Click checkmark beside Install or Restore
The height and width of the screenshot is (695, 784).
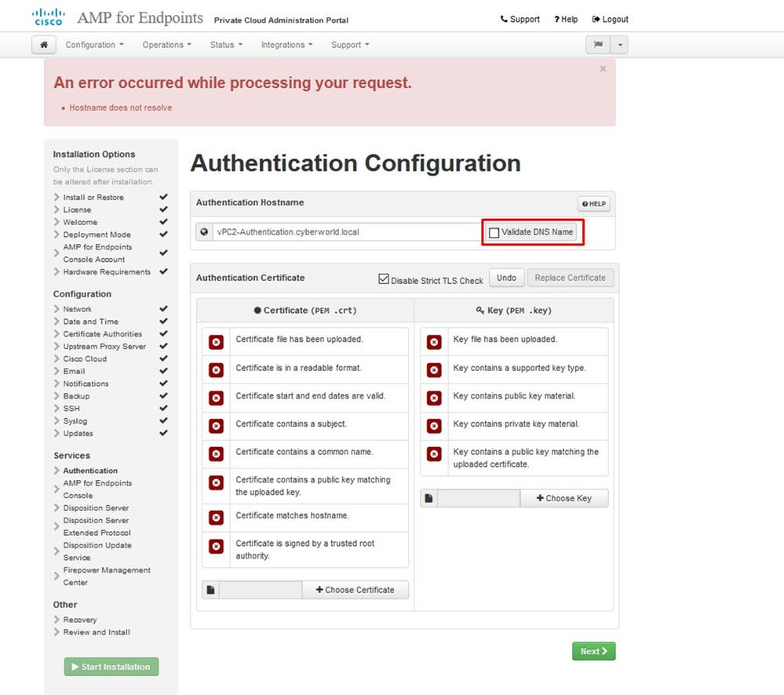click(163, 197)
